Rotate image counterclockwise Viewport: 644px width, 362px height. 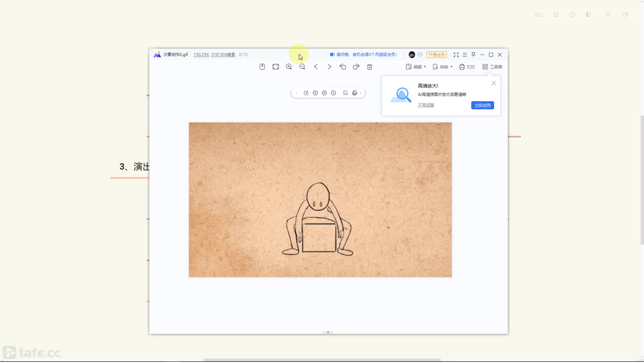pos(343,67)
